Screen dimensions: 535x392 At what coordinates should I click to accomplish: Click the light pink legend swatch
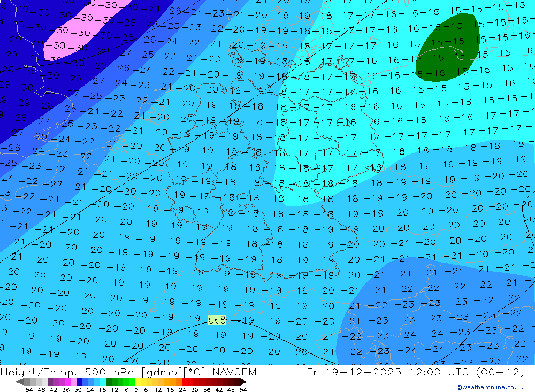pyautogui.click(x=73, y=382)
